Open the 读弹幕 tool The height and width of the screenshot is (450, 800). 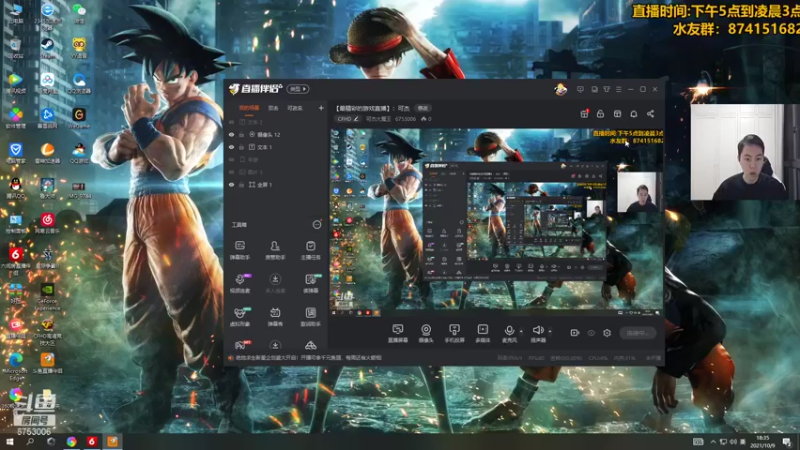[x=310, y=283]
